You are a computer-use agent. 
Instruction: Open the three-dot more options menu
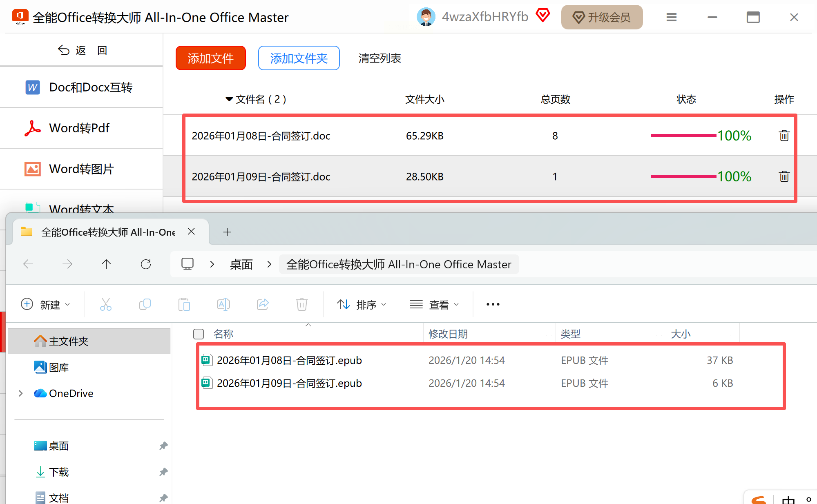pos(493,304)
